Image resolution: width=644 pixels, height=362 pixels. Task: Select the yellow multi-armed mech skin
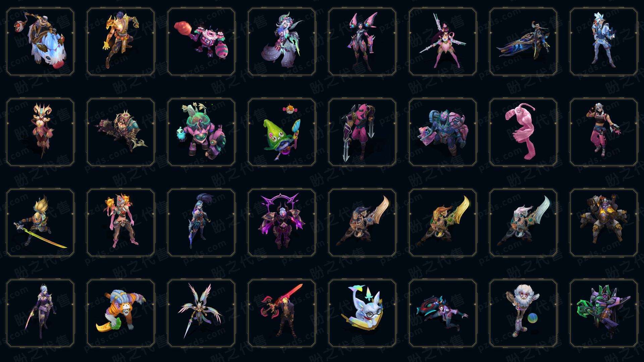(x=604, y=223)
